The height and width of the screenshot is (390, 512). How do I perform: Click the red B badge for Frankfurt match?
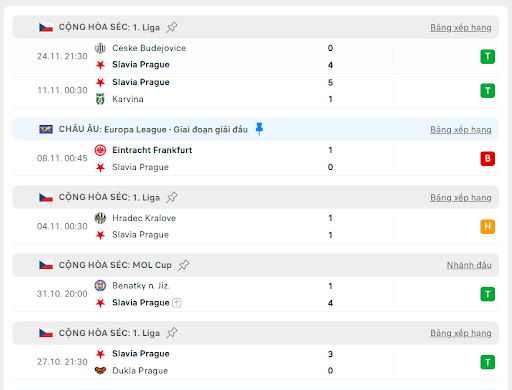[487, 158]
